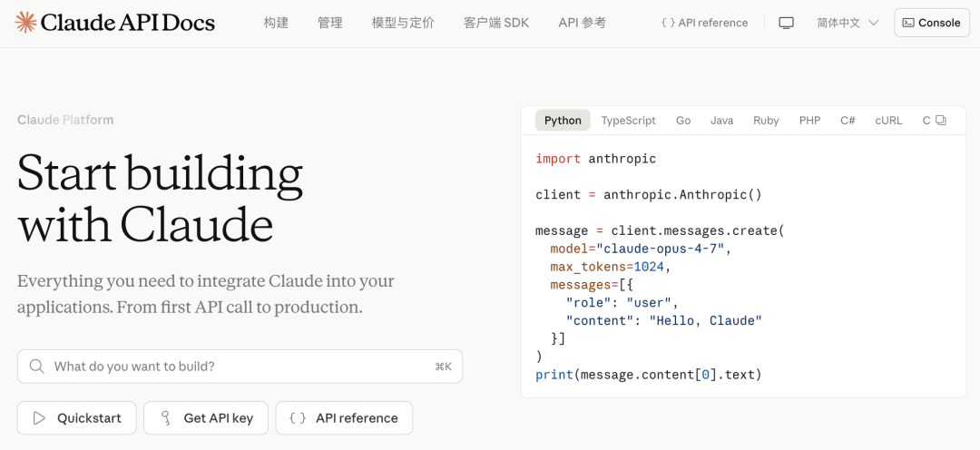Viewport: 980px width, 450px height.
Task: Click the client = anthropic.Anthropic() line
Action: [649, 194]
